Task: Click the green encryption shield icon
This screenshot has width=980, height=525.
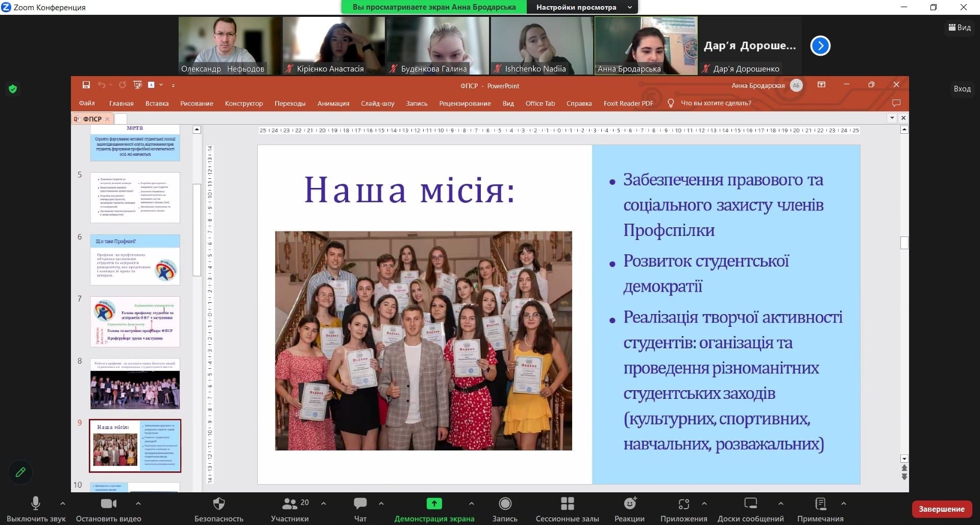Action: (x=13, y=89)
